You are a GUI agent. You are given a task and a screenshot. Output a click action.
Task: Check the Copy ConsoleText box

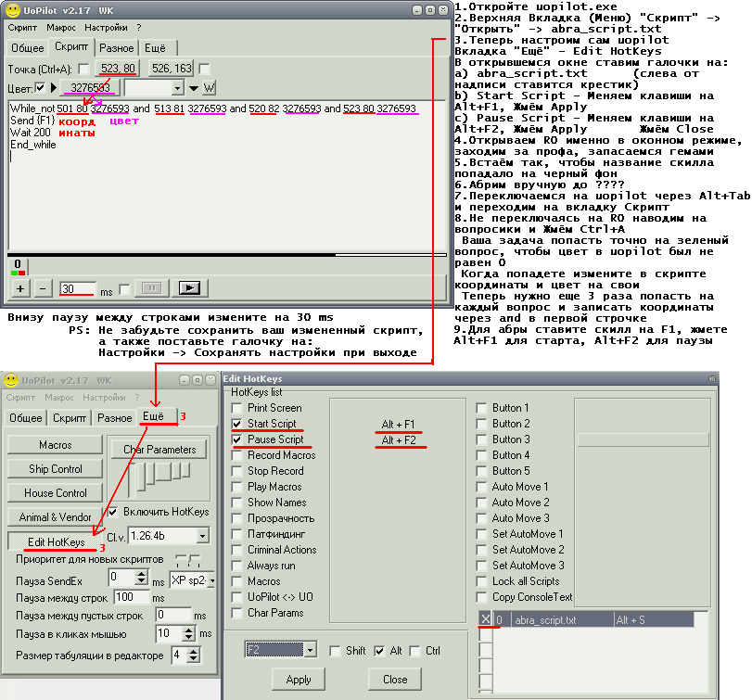[481, 597]
